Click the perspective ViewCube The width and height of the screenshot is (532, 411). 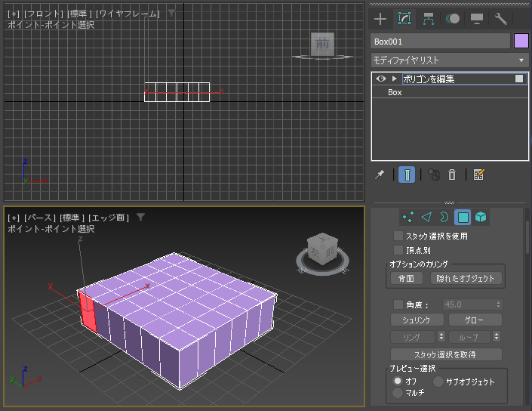click(x=322, y=249)
